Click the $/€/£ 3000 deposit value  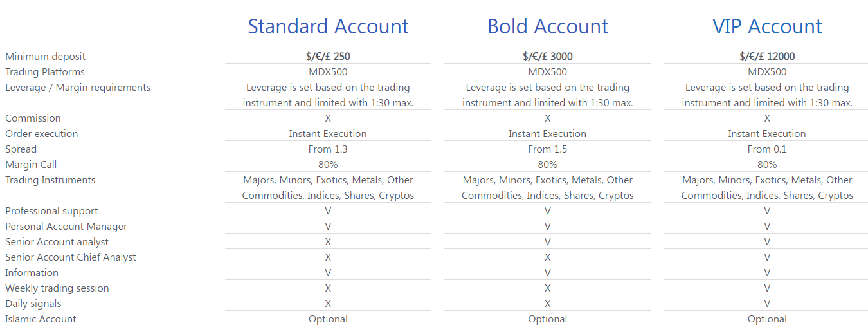(548, 57)
